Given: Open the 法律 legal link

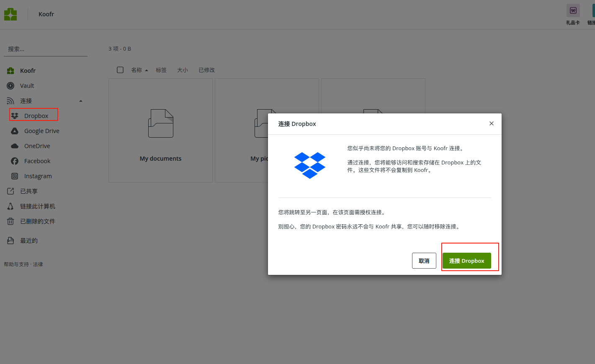Looking at the screenshot, I should 38,264.
